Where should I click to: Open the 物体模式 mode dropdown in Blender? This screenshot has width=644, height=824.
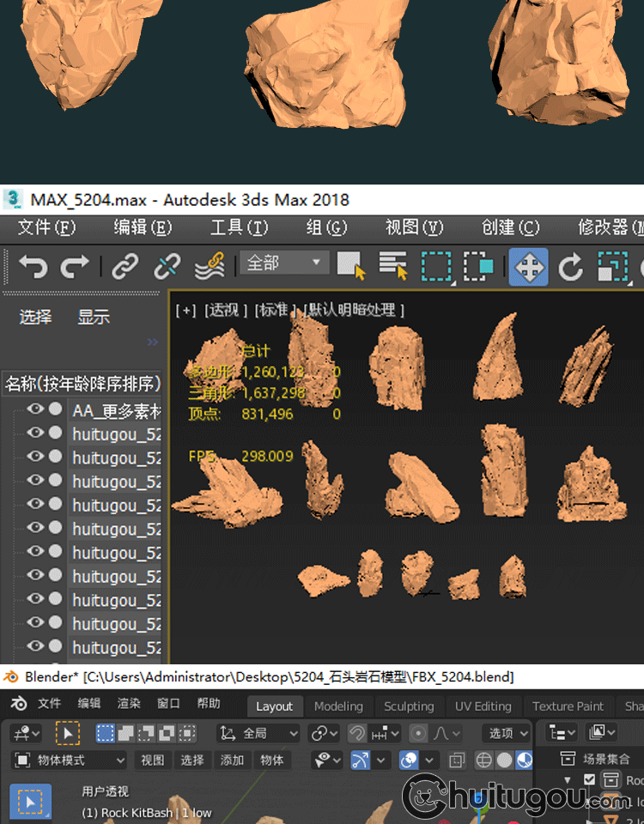(70, 760)
